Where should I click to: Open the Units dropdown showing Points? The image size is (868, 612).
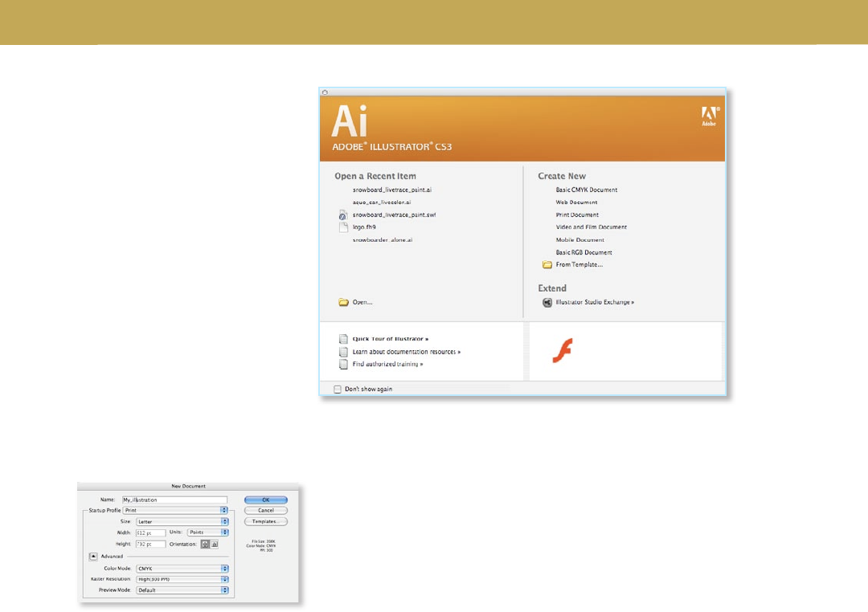point(208,532)
